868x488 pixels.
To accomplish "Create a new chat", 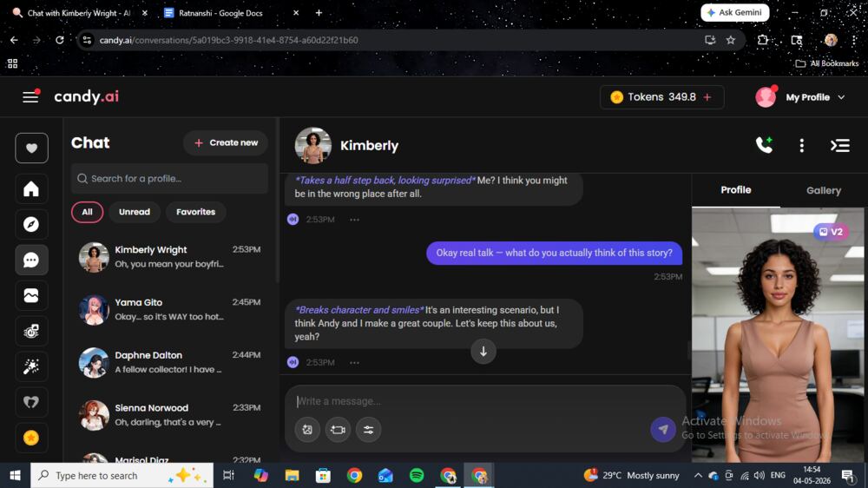I will pos(226,143).
